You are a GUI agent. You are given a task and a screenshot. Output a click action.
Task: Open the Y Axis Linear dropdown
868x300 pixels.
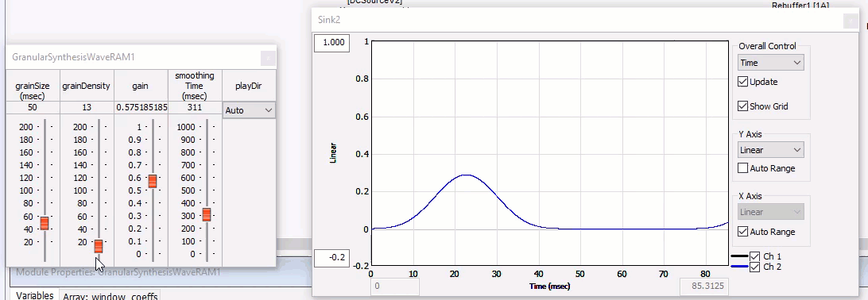[x=770, y=150]
